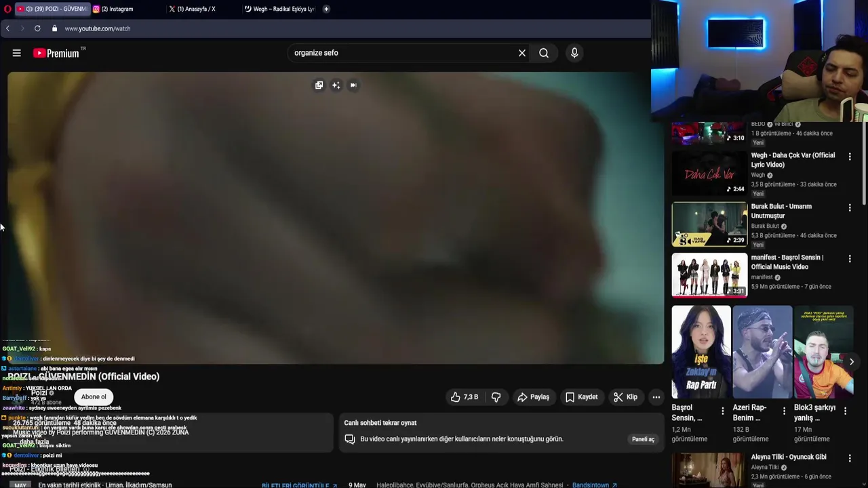
Task: Open Bandsintown link
Action: pyautogui.click(x=594, y=485)
